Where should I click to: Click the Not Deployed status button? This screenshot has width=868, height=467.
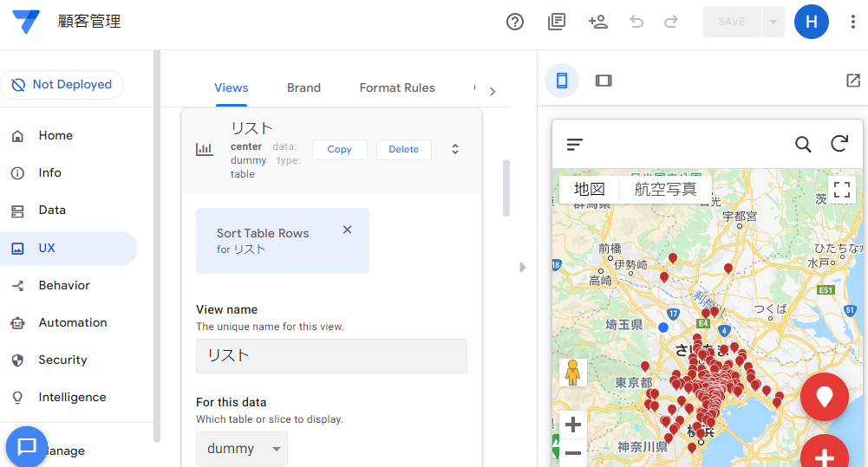tap(62, 85)
